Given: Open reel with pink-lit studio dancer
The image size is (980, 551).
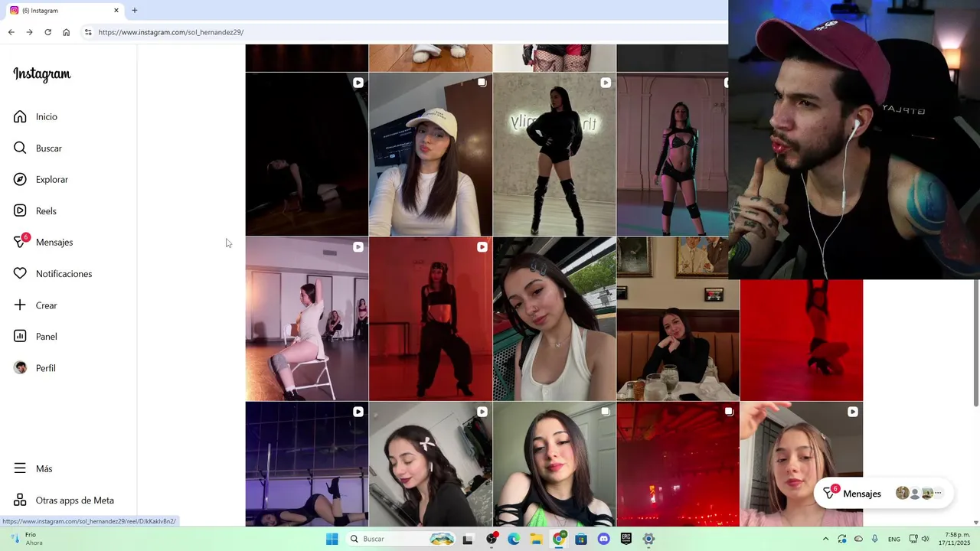Looking at the screenshot, I should coord(672,154).
